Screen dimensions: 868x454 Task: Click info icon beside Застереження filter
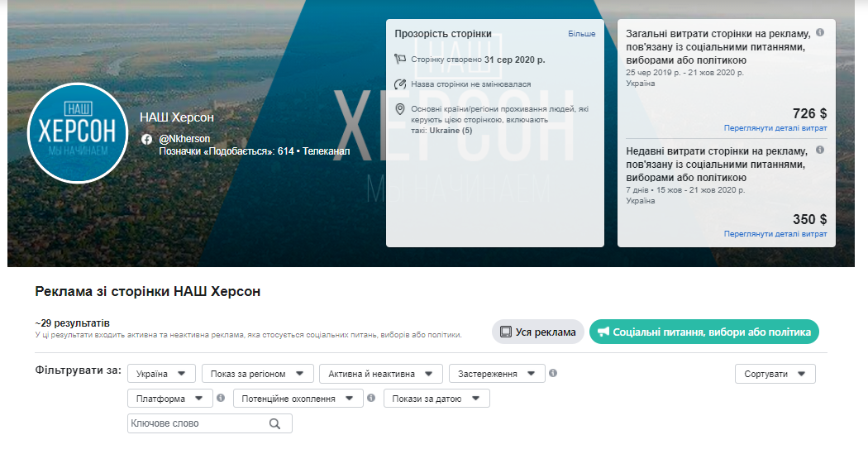pyautogui.click(x=552, y=373)
